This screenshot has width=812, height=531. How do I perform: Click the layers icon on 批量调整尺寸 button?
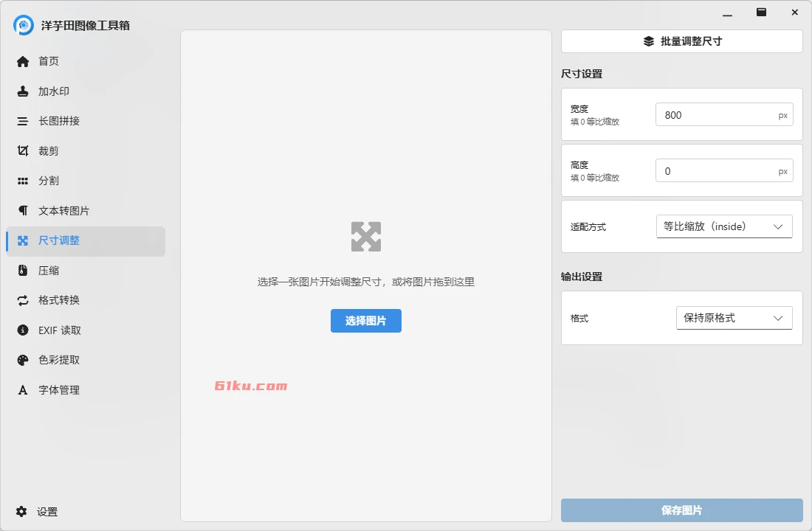tap(649, 41)
